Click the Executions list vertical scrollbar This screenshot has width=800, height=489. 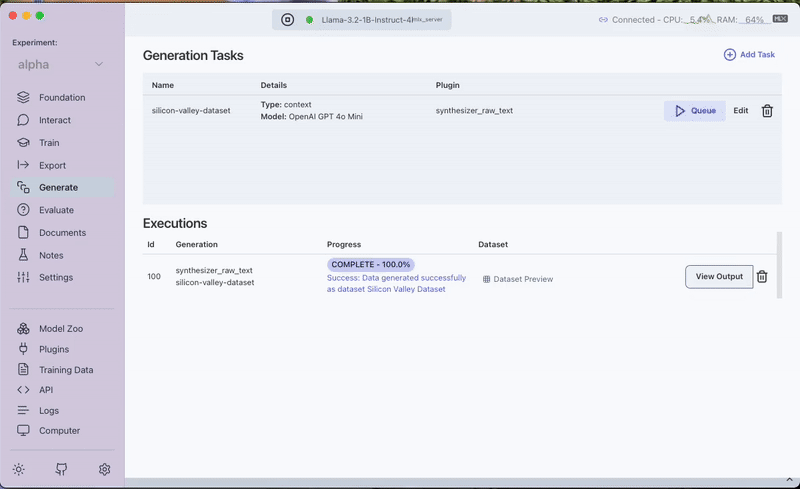(779, 265)
